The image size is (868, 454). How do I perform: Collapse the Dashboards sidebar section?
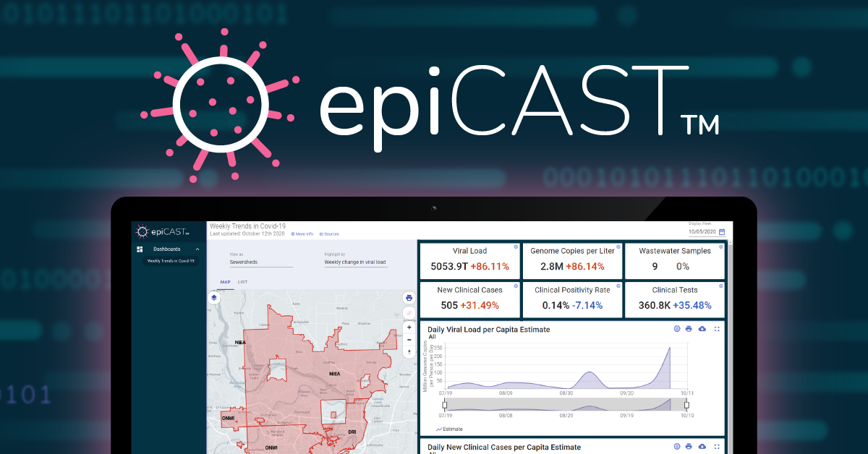coord(197,249)
